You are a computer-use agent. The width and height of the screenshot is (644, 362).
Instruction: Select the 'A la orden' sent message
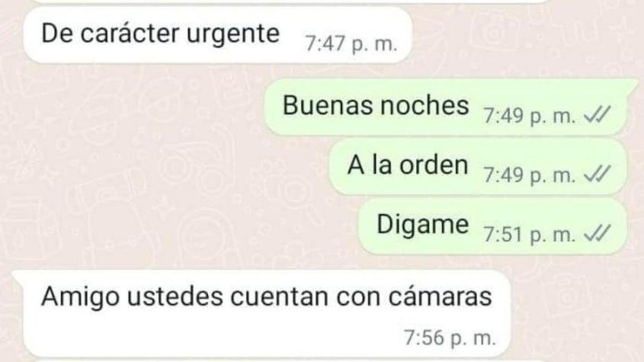click(479, 166)
